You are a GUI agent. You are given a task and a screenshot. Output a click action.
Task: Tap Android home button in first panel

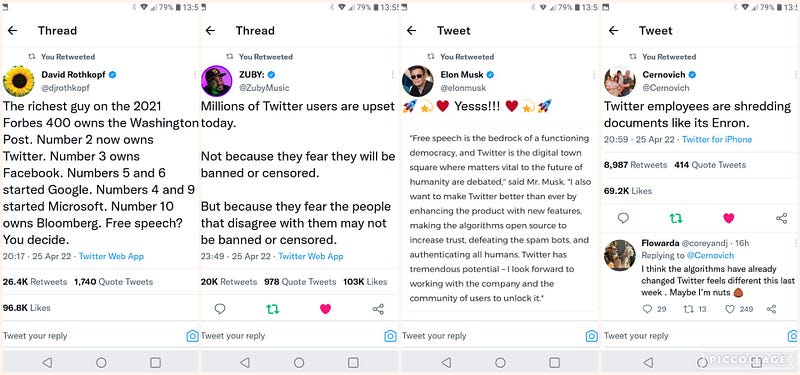click(101, 362)
